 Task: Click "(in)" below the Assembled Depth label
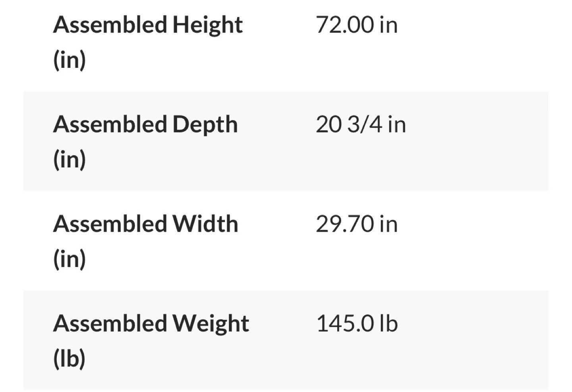pyautogui.click(x=70, y=159)
